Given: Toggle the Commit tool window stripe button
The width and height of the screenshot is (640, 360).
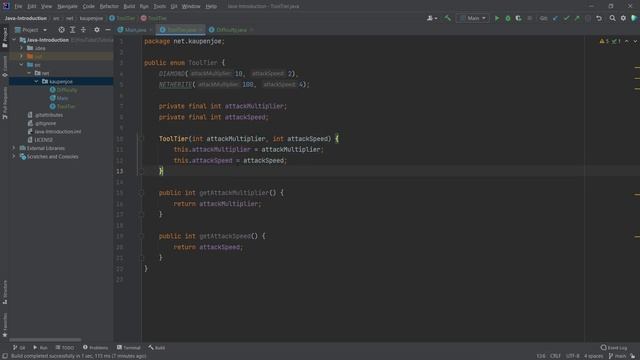Looking at the screenshot, I should click(4, 66).
